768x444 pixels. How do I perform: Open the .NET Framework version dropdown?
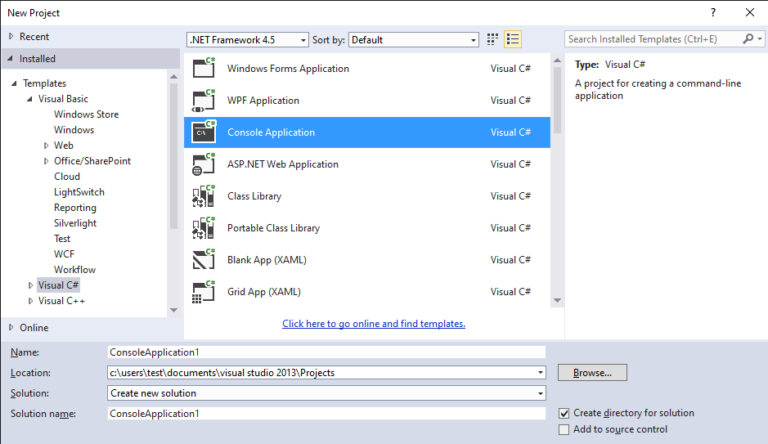point(248,40)
